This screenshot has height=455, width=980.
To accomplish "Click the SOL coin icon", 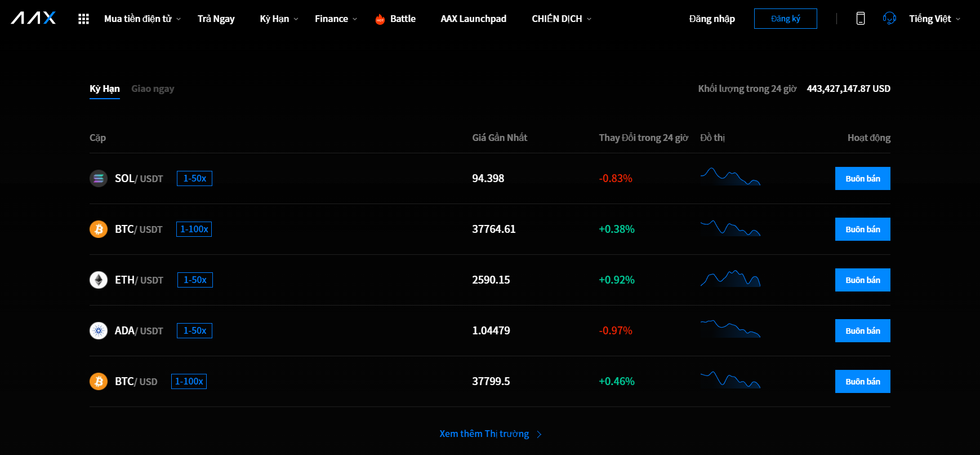I will (99, 178).
